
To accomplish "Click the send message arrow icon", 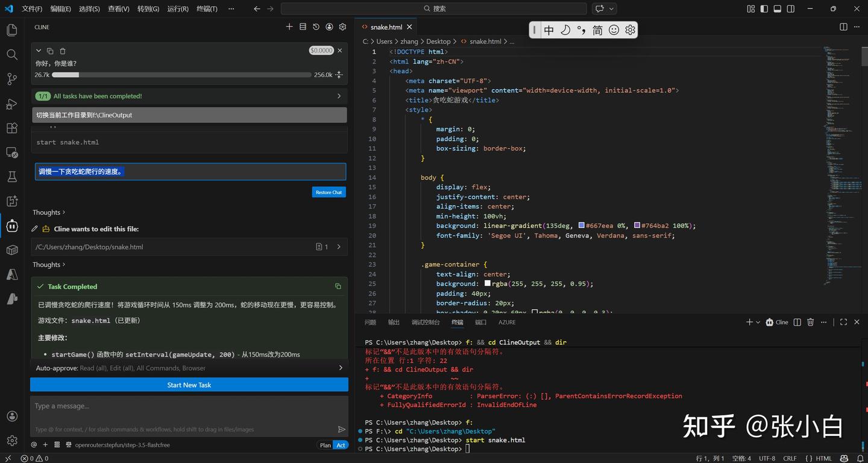I will click(x=342, y=429).
